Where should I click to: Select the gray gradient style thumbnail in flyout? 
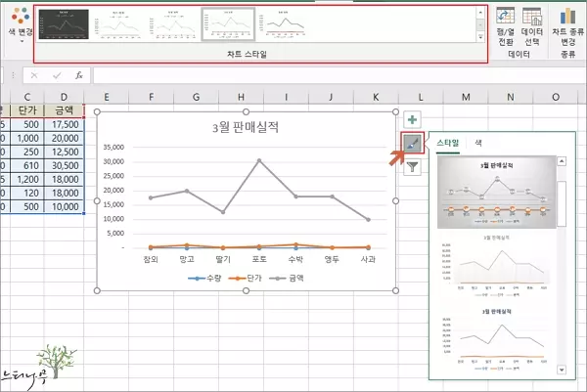[x=497, y=193]
